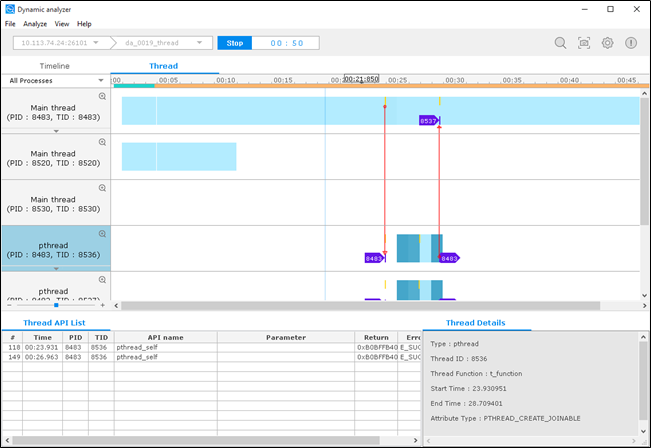Viewport: 651px width, 448px height.
Task: Click the screenshot capture icon
Action: coord(584,43)
